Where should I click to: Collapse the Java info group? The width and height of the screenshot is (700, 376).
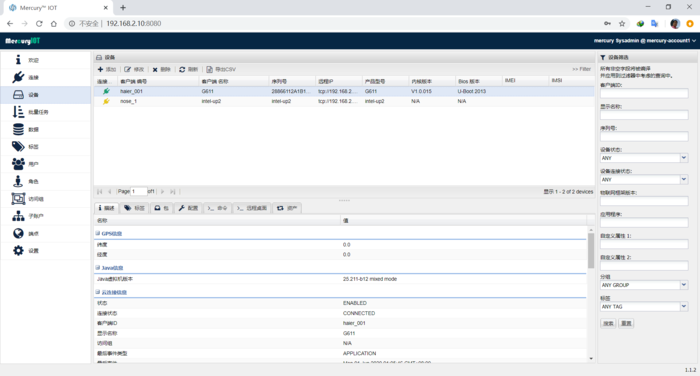(98, 267)
